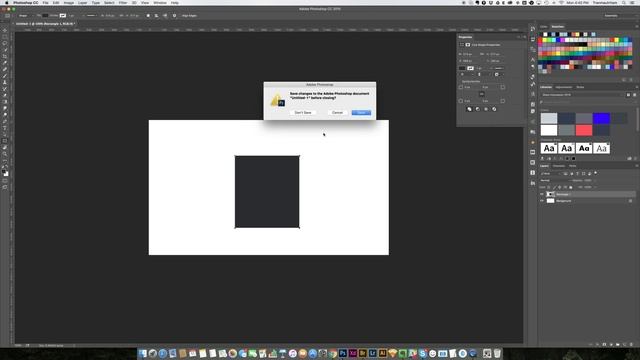Turn layer filtering on or off
Viewport: 640px width, 360px height.
596,173
